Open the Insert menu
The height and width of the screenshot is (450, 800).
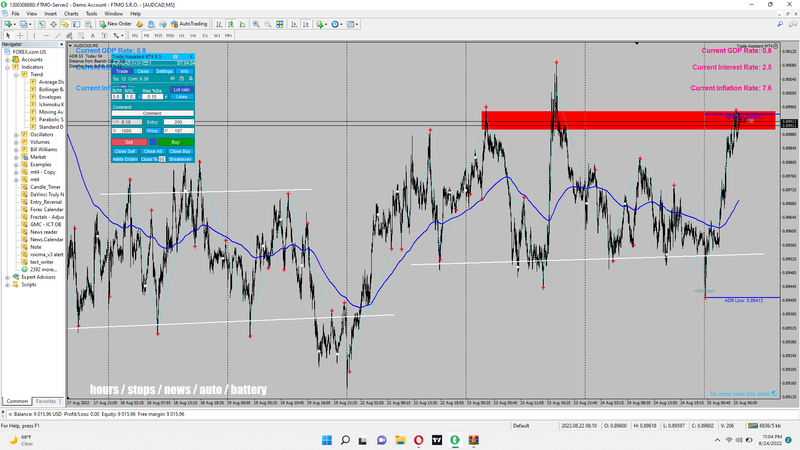[x=51, y=14]
